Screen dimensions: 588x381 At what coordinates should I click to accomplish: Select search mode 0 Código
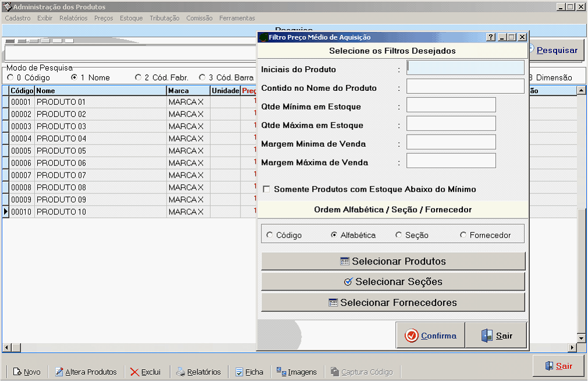(10, 77)
